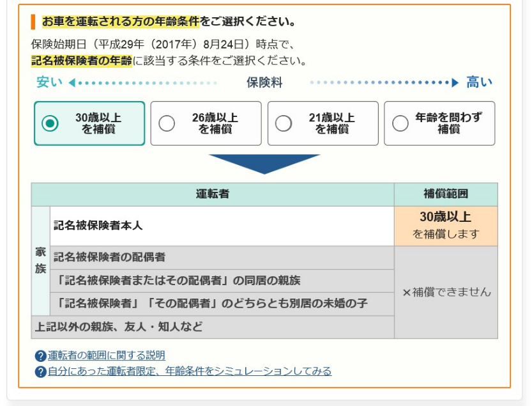Click the right arrow next to 高い

[455, 82]
